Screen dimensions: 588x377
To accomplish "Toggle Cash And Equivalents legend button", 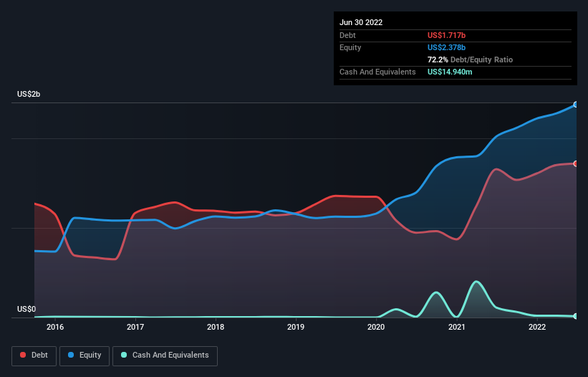I will 165,355.
